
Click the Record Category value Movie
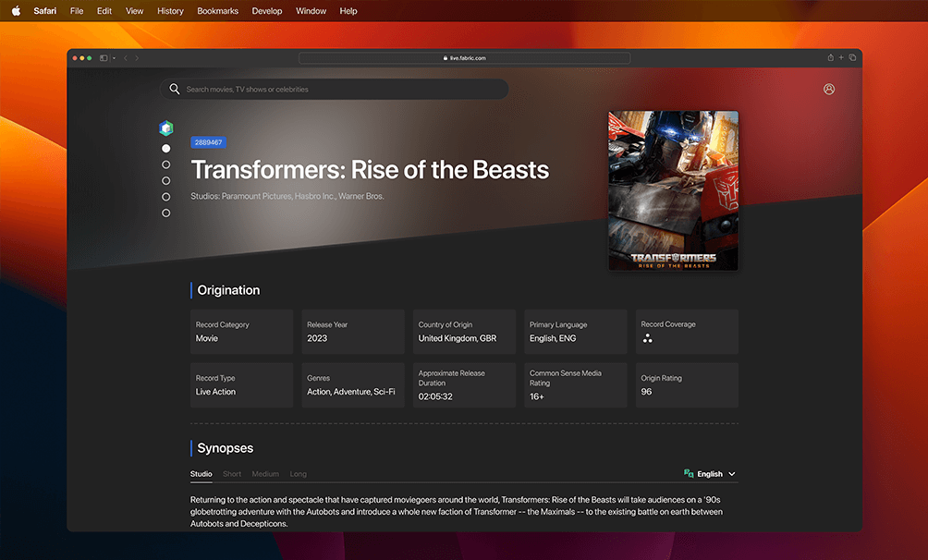(x=207, y=338)
